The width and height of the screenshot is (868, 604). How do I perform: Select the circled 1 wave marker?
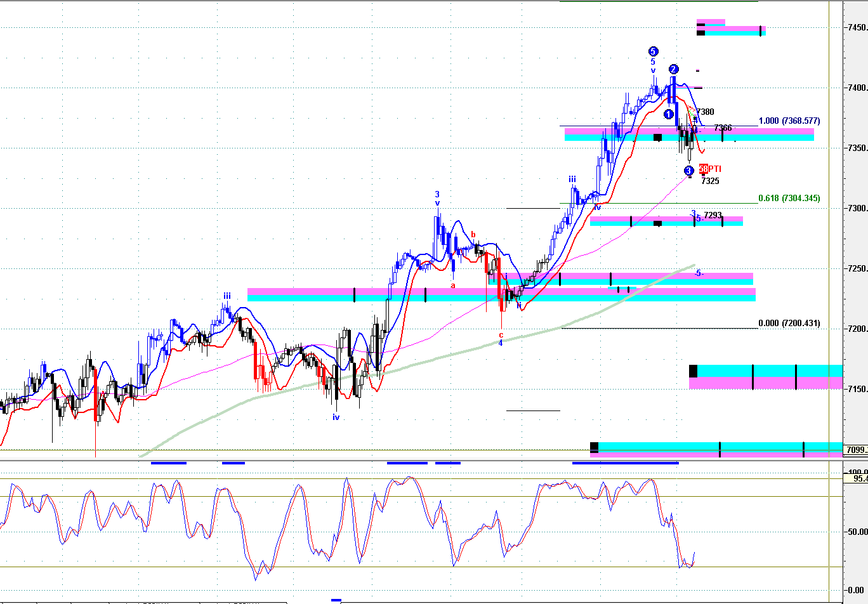(x=668, y=114)
